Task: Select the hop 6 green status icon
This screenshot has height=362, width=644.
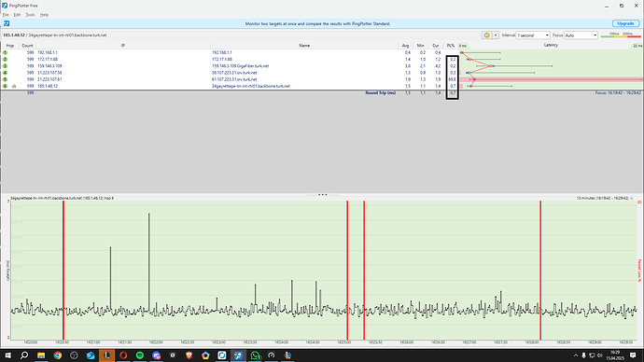Action: coord(5,86)
